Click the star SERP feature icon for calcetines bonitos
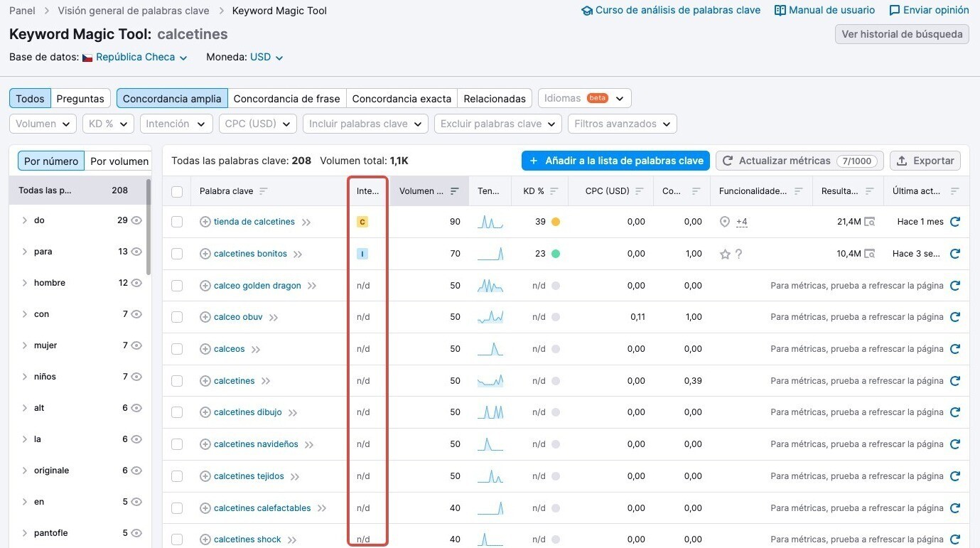The width and height of the screenshot is (980, 548). click(725, 254)
